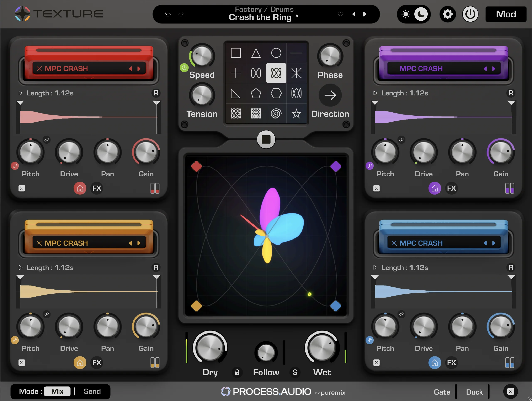Click the Wet knob
Image resolution: width=532 pixels, height=401 pixels.
coord(322,347)
